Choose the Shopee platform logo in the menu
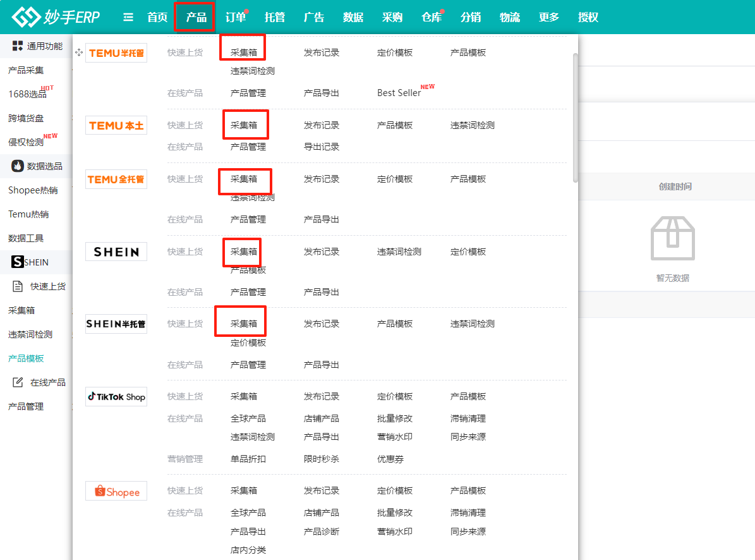Screen dimensions: 755x560 point(116,491)
